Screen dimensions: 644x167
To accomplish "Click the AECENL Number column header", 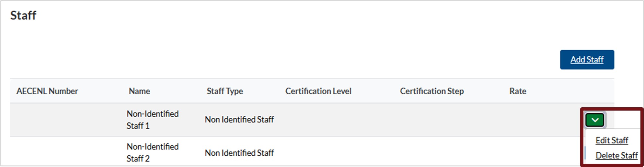I will [x=47, y=91].
